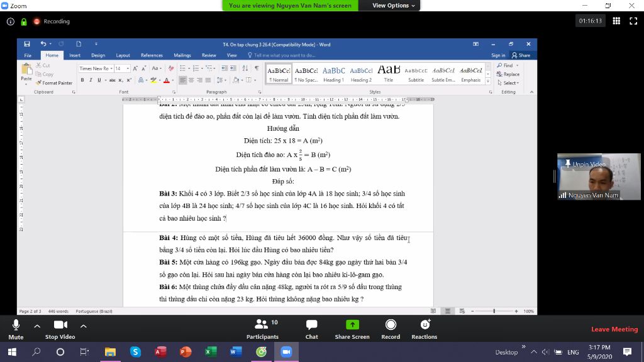Image resolution: width=644 pixels, height=362 pixels.
Task: Sort selected text alphabetically
Action: (x=245, y=69)
